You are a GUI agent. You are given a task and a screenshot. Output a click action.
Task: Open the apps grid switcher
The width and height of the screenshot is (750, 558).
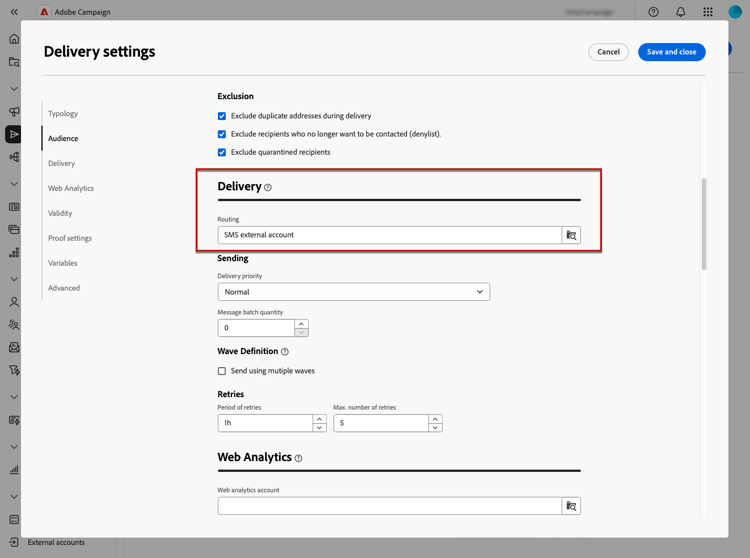tap(708, 12)
